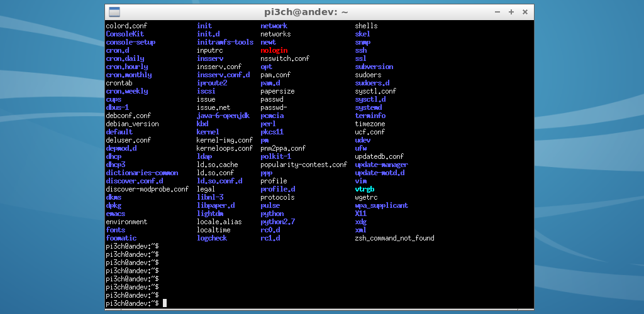Click the pcmcia directory name

click(272, 116)
